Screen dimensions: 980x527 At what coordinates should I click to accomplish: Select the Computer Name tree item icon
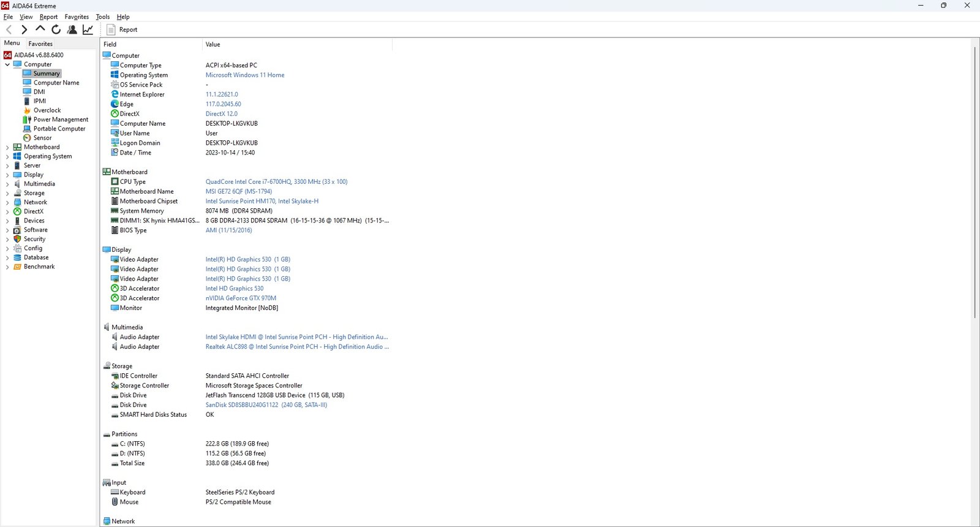pos(27,83)
